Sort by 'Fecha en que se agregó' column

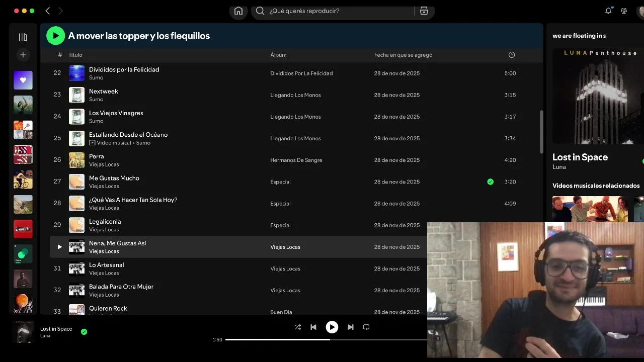coord(403,55)
